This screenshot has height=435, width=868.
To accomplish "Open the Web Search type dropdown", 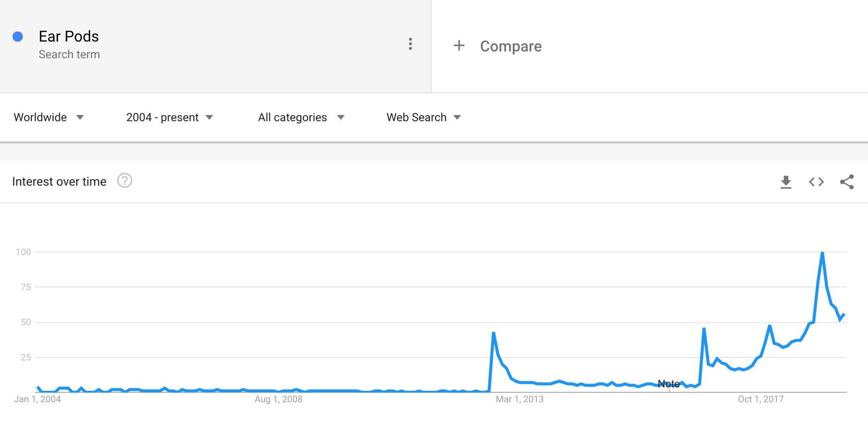I will tap(424, 117).
